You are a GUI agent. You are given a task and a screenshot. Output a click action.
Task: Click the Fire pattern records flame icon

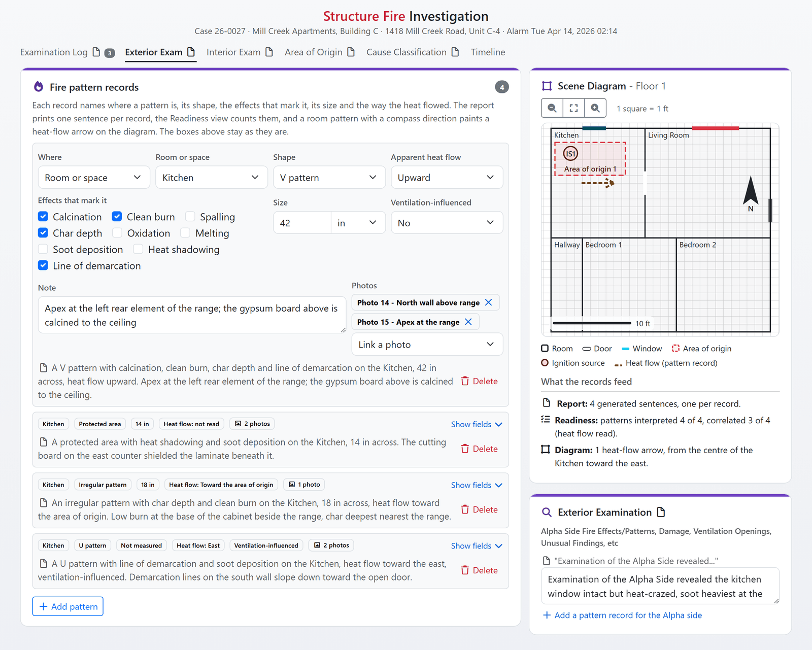click(39, 87)
